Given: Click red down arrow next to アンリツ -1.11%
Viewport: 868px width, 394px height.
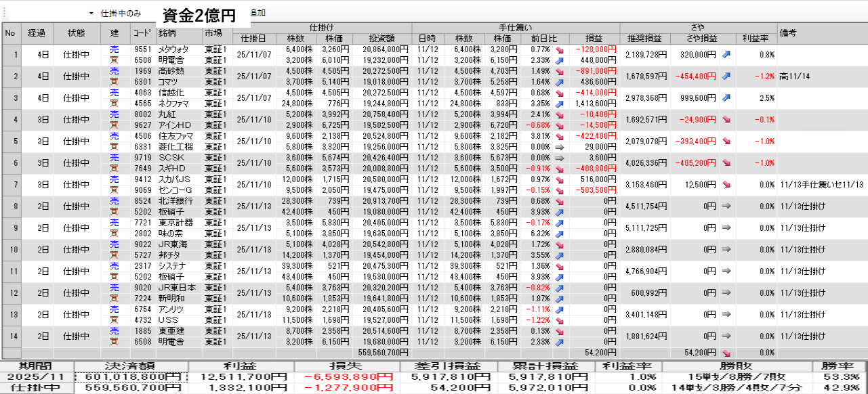Looking at the screenshot, I should (x=560, y=309).
